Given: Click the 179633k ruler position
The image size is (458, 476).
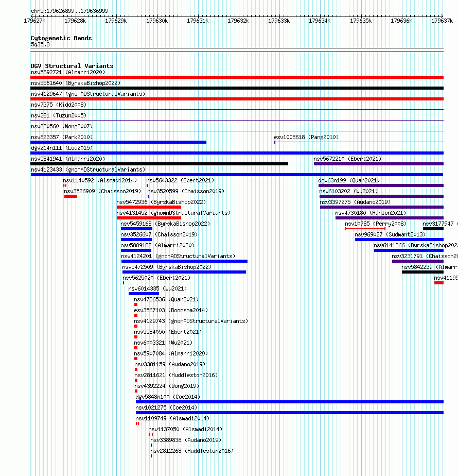Looking at the screenshot, I should (x=279, y=21).
